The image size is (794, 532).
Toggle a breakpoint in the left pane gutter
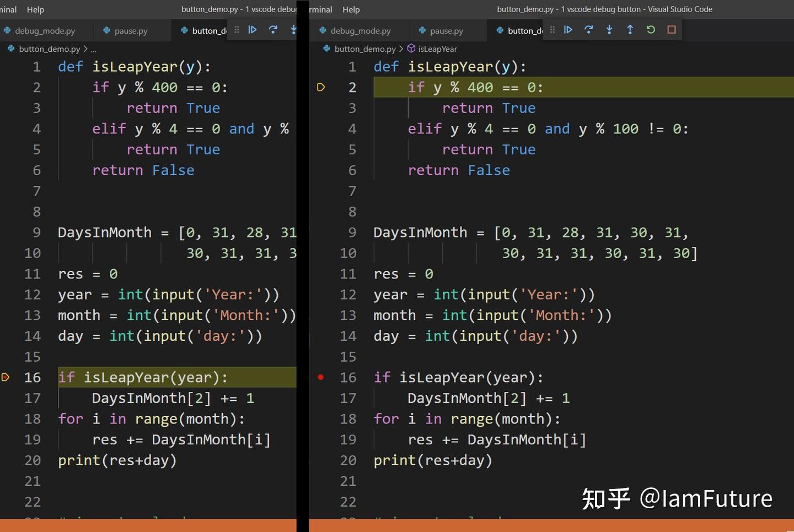[x=7, y=377]
